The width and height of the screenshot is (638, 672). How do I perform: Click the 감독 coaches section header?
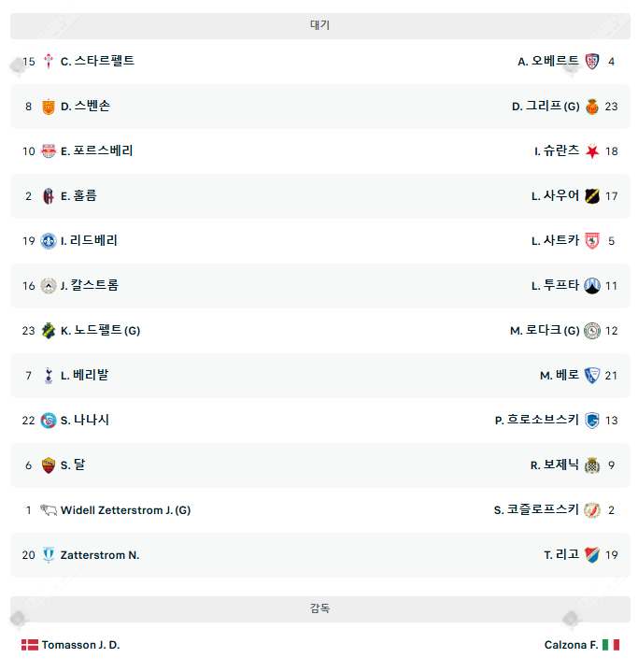click(319, 608)
